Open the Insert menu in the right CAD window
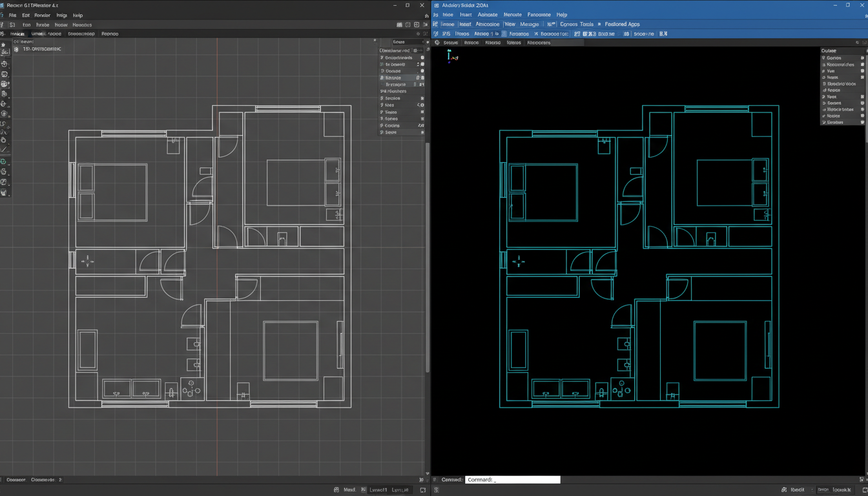This screenshot has height=496, width=868. click(466, 14)
